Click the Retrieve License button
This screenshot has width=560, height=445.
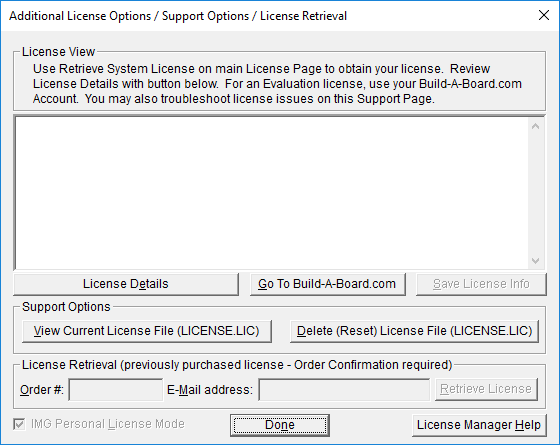pyautogui.click(x=486, y=389)
